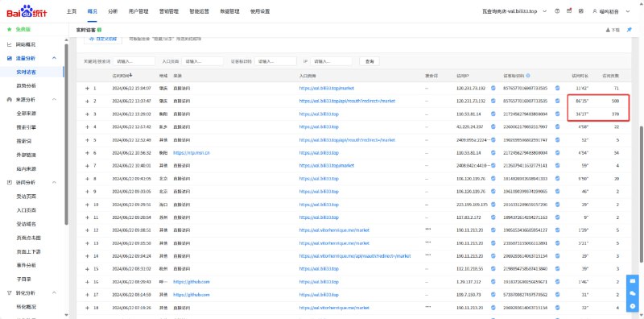The width and height of the screenshot is (644, 319).
Task: Open the user account dropdown
Action: tap(611, 11)
